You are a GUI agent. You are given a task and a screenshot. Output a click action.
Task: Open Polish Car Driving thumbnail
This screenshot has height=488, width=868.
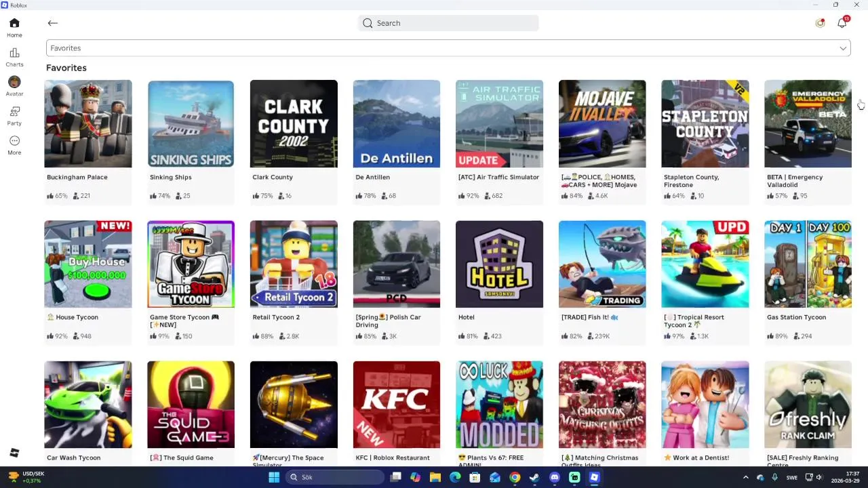click(397, 264)
